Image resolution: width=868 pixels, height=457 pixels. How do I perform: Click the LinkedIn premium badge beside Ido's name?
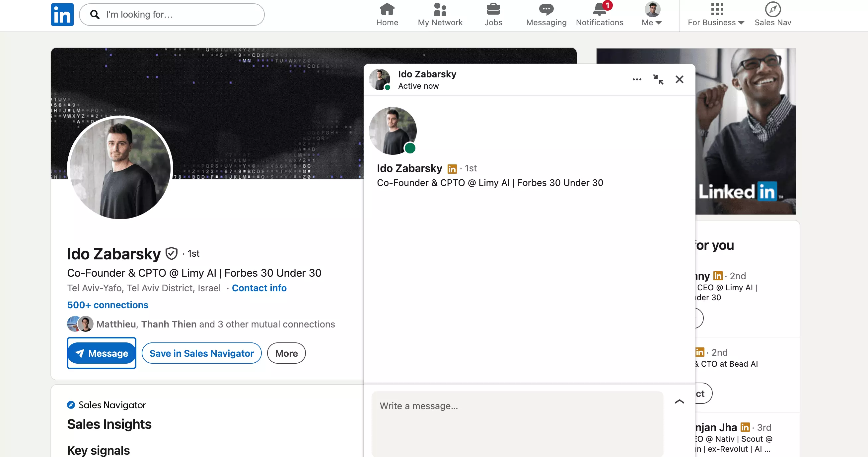point(452,169)
